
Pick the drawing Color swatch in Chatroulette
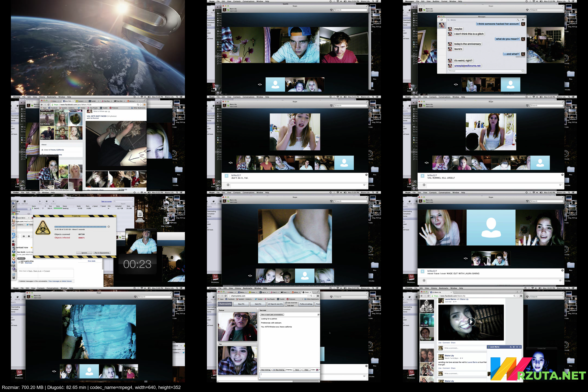pyautogui.click(x=317, y=370)
